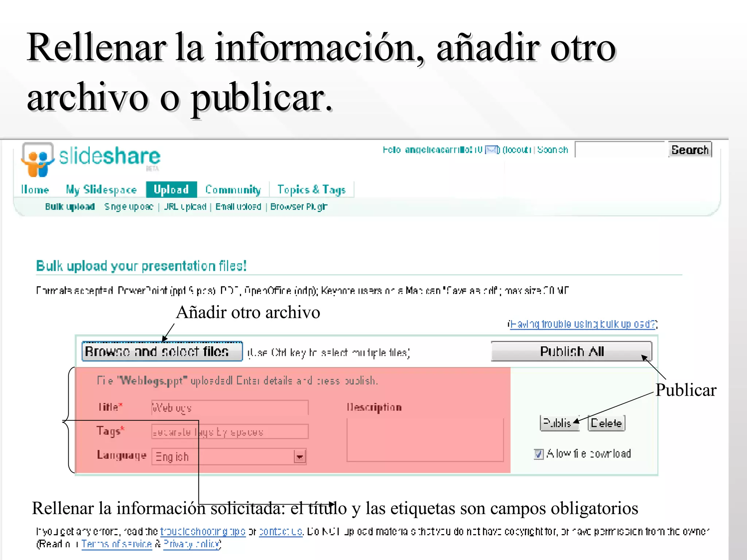Click inside the Description text area
The height and width of the screenshot is (560, 747).
tap(425, 440)
